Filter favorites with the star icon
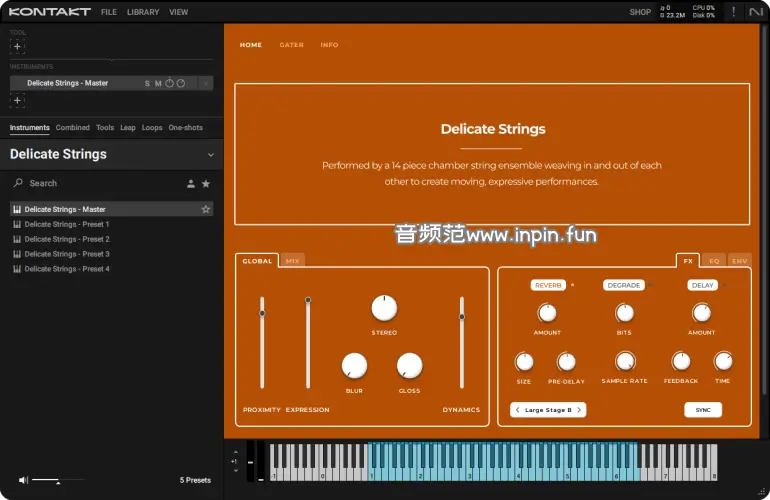The height and width of the screenshot is (500, 770). point(206,184)
